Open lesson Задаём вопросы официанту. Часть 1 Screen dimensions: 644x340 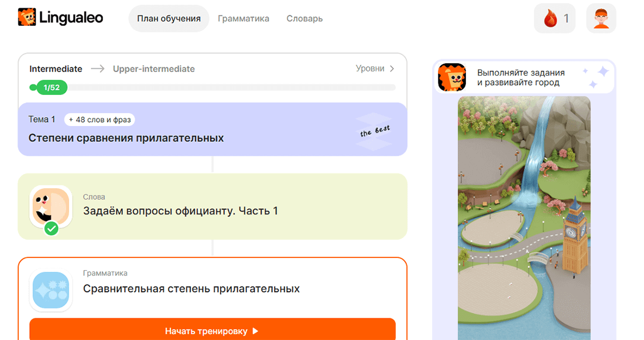[213, 206]
